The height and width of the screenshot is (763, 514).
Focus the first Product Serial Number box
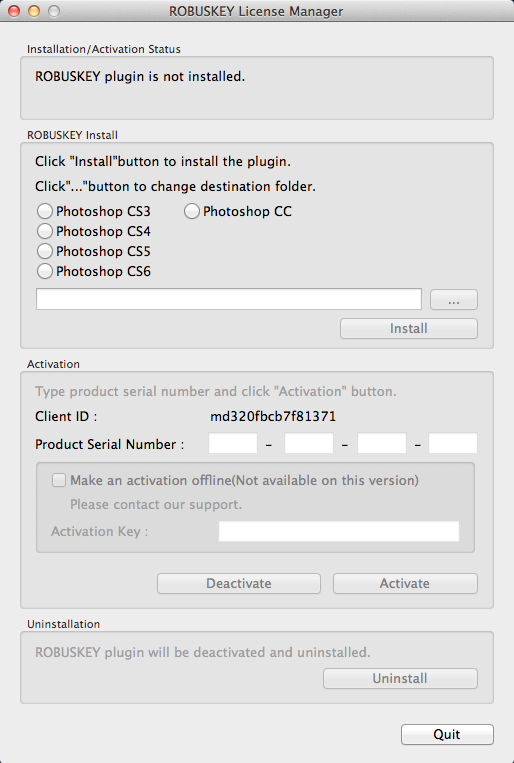(233, 443)
